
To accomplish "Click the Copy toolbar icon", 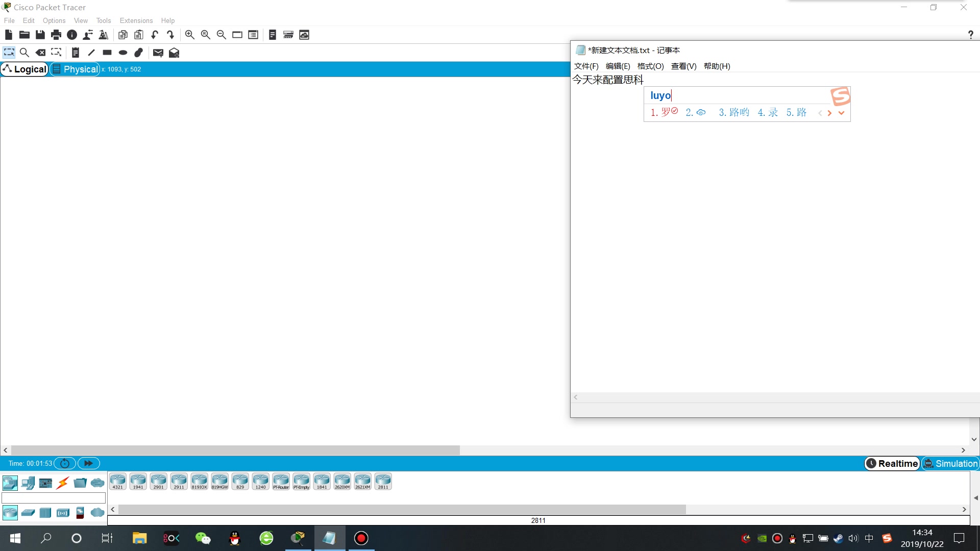I will pos(123,35).
